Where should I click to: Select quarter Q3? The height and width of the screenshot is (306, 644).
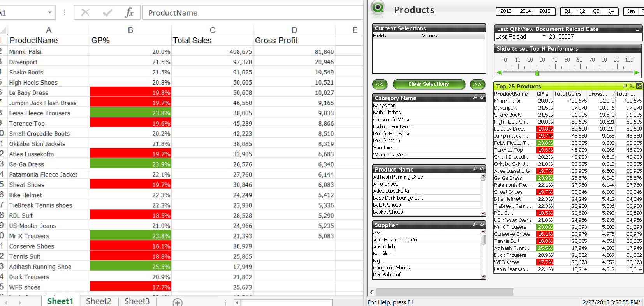tap(596, 11)
